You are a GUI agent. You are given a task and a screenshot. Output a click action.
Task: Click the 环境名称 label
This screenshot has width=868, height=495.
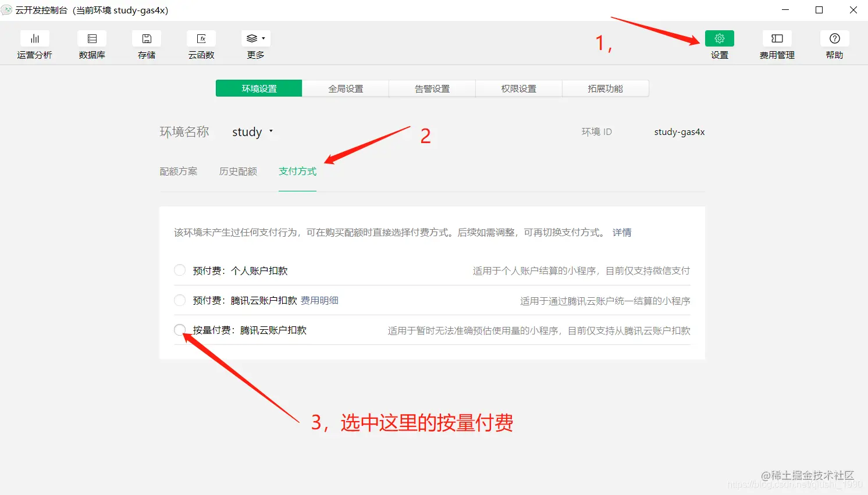[x=184, y=132]
